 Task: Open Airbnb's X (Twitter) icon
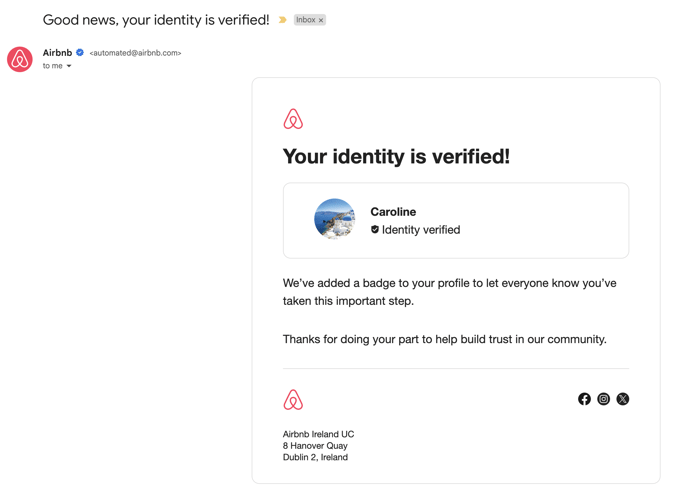click(623, 399)
